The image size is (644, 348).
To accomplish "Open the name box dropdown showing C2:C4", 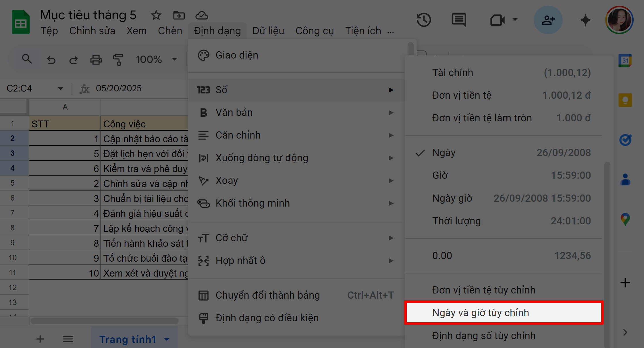I will tap(60, 88).
